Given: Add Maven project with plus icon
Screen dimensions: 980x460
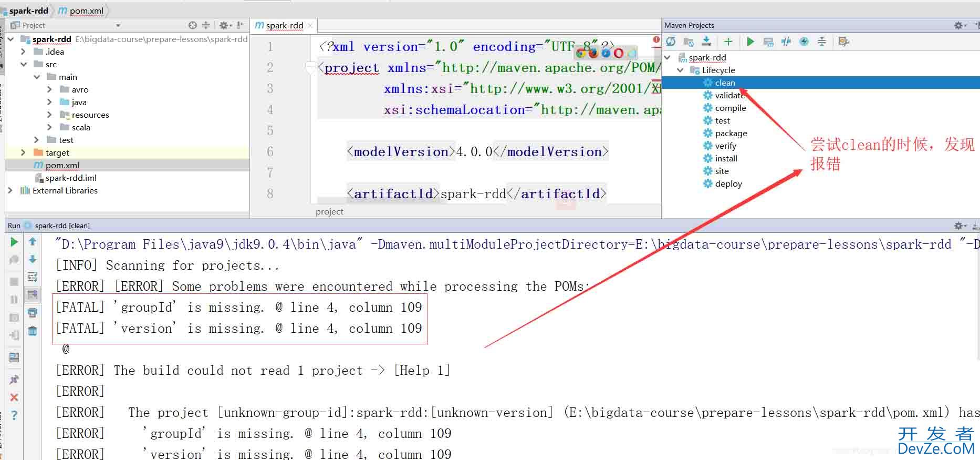Looking at the screenshot, I should tap(728, 42).
